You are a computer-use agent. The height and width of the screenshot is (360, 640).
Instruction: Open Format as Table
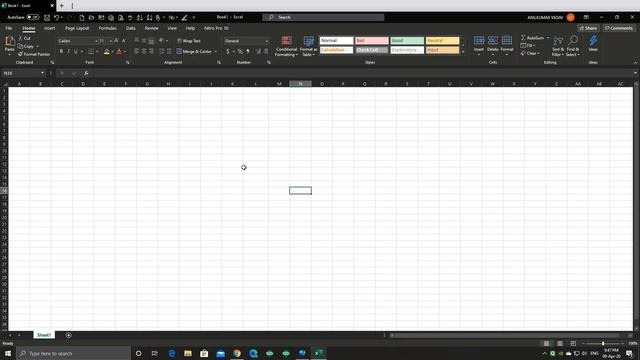click(309, 46)
